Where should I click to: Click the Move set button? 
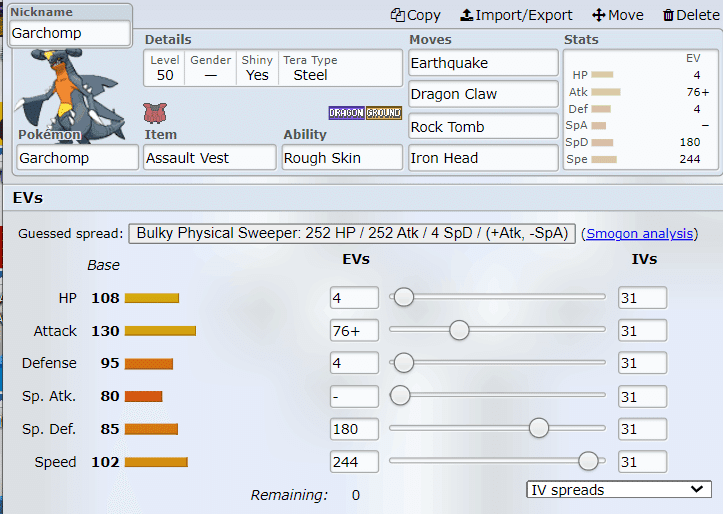(617, 15)
